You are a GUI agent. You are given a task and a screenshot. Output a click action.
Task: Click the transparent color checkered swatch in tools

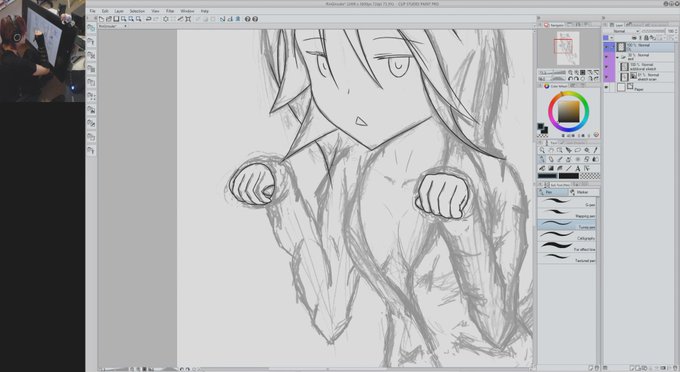[590, 176]
